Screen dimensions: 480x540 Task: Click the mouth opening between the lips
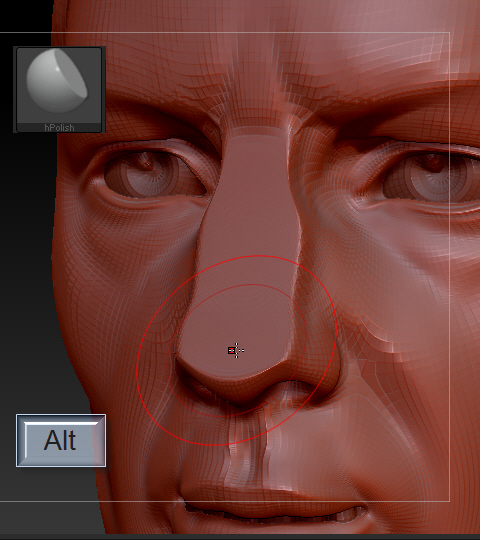tap(275, 513)
